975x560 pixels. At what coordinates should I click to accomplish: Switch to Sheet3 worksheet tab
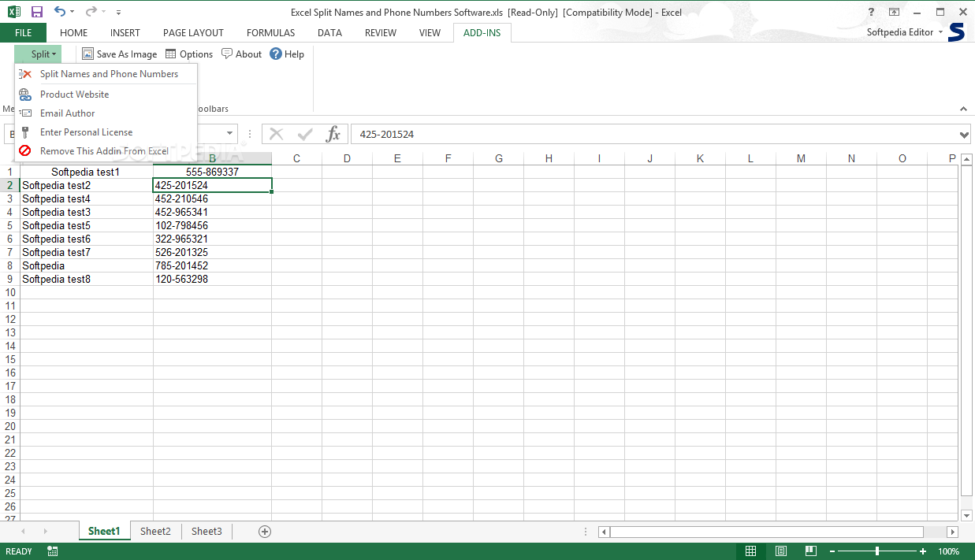tap(207, 532)
